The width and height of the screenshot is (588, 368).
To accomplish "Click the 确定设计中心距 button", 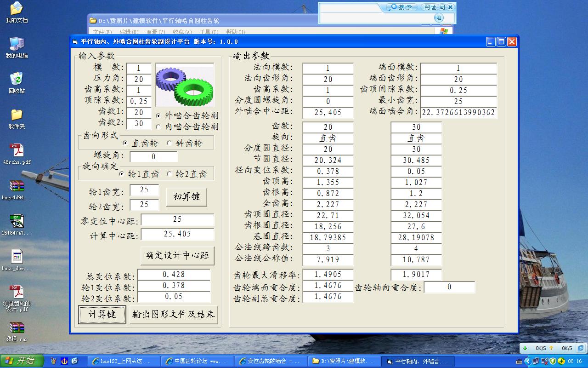I will (x=177, y=256).
